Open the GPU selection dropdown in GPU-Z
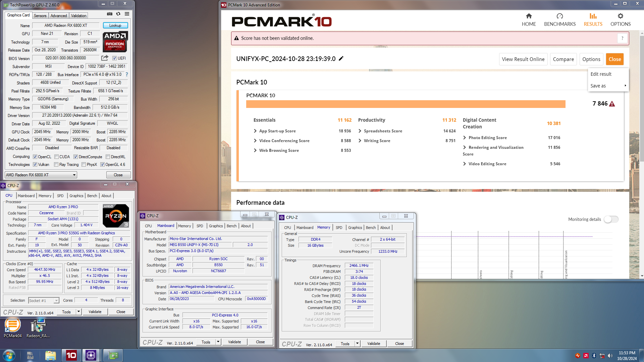This screenshot has width=644, height=362. pyautogui.click(x=41, y=175)
